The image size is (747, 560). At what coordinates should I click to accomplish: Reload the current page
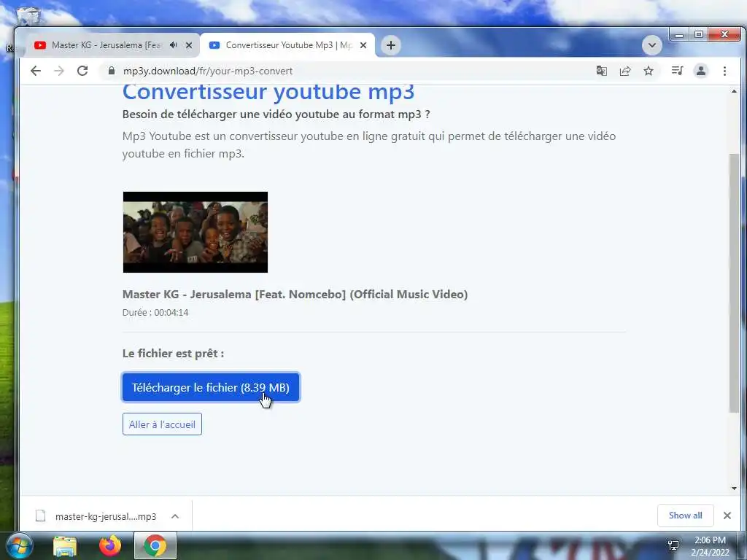(82, 71)
